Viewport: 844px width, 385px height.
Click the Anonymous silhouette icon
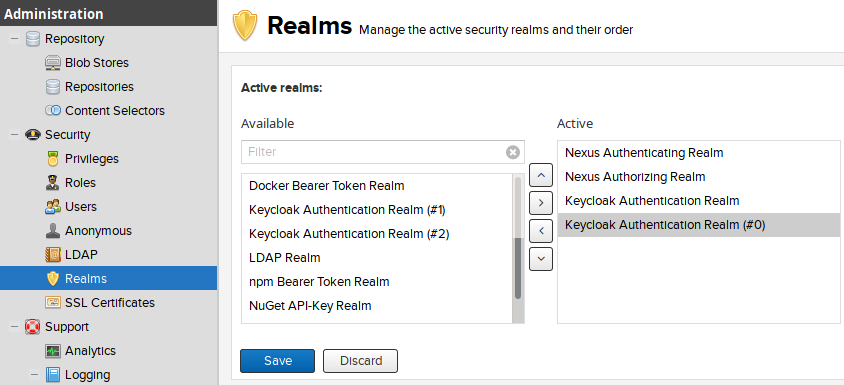click(52, 231)
